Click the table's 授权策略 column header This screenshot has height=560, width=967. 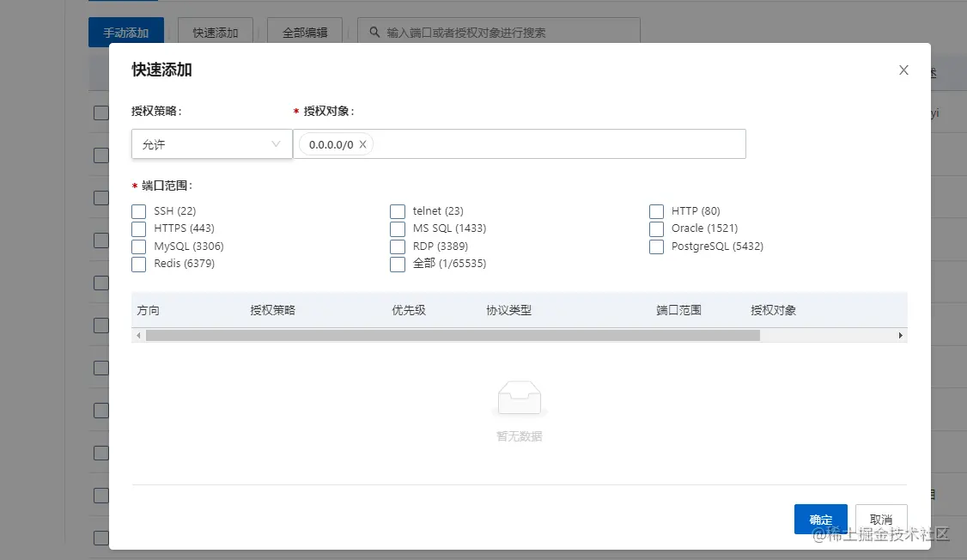(x=272, y=310)
